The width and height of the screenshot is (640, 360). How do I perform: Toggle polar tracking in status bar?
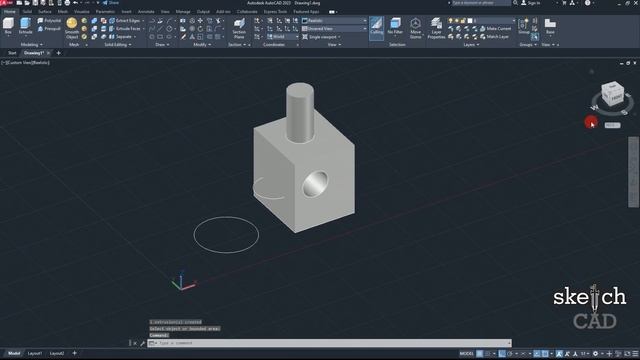pyautogui.click(x=510, y=353)
